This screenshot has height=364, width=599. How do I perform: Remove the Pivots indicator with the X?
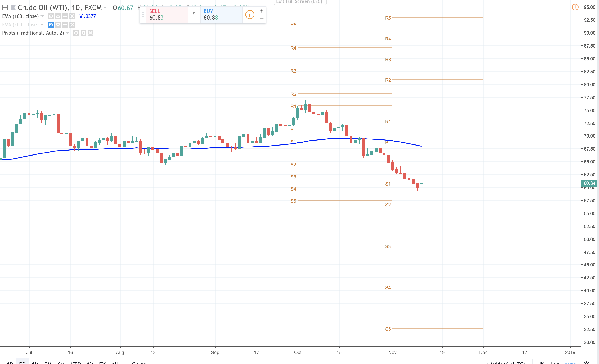[91, 33]
